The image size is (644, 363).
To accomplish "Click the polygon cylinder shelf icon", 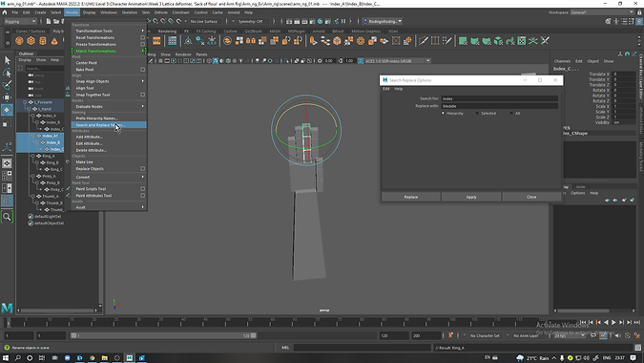I will [x=43, y=41].
